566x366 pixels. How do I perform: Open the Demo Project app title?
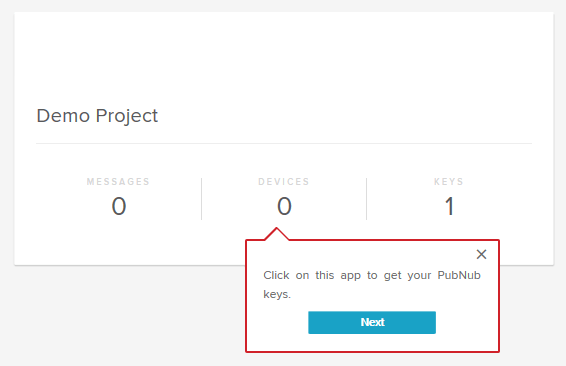point(97,116)
